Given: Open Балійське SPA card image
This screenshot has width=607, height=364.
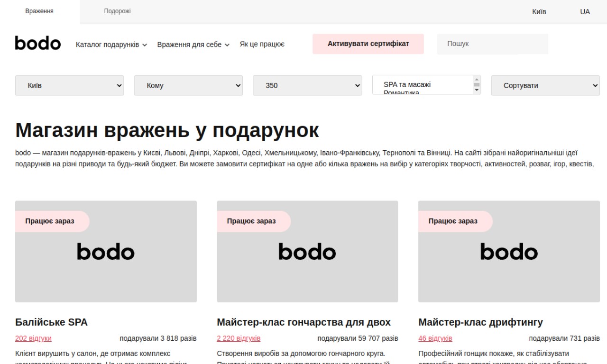Looking at the screenshot, I should (x=106, y=251).
